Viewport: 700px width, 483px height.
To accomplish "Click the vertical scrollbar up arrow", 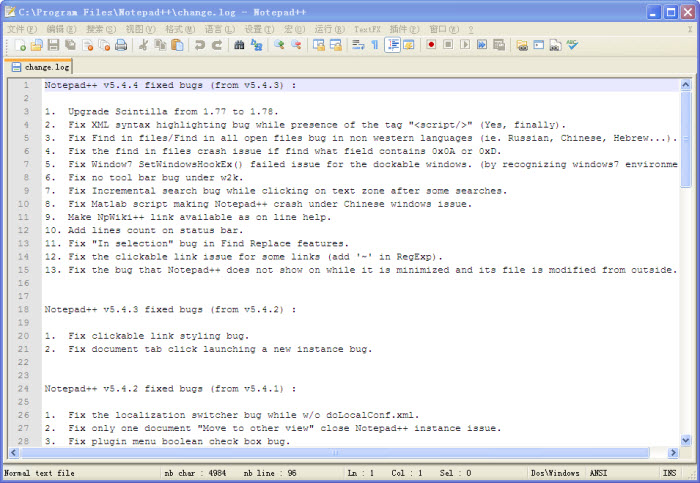I will click(x=686, y=85).
